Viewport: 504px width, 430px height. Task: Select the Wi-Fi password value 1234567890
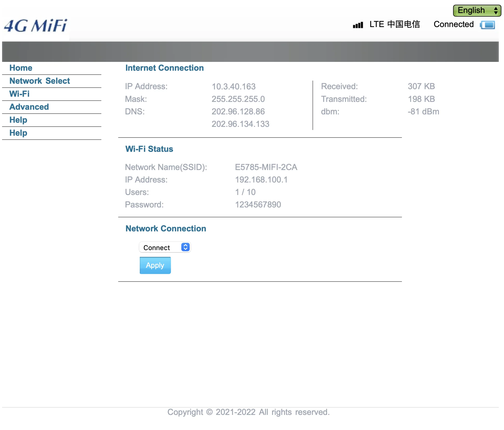coord(257,205)
